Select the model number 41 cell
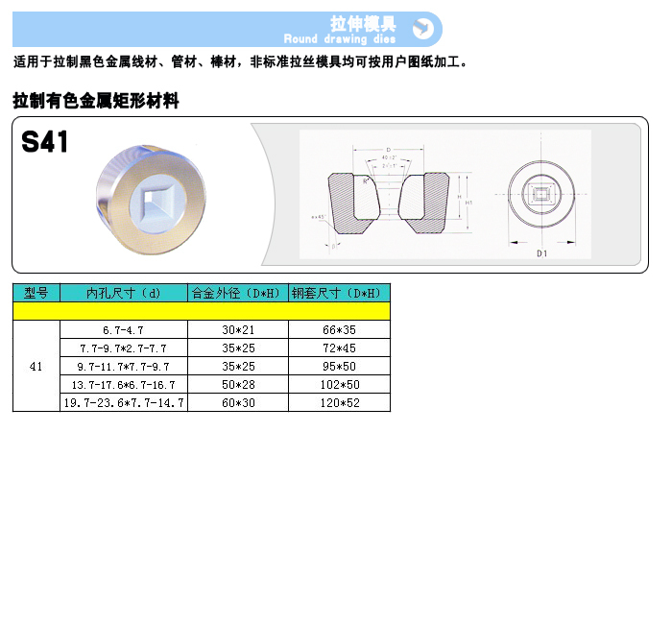Viewport: 672px width, 624px height. coord(36,366)
